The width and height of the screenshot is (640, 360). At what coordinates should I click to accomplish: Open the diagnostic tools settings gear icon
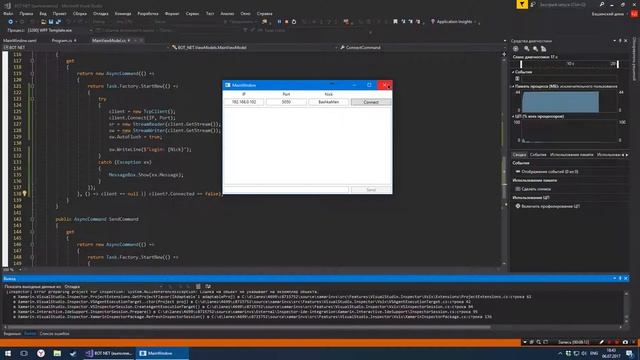coord(516,49)
